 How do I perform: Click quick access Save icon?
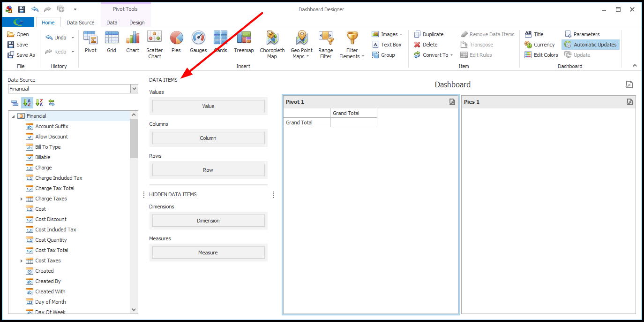(x=21, y=9)
